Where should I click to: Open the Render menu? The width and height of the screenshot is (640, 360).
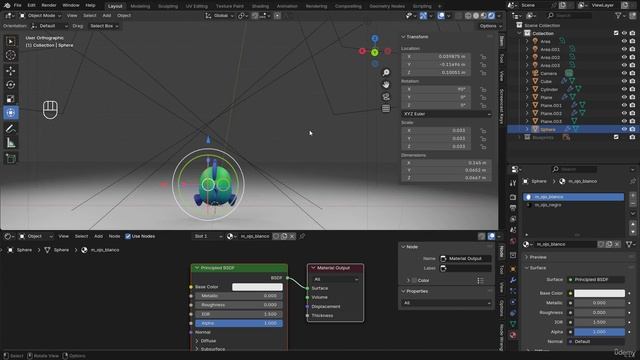click(x=49, y=5)
